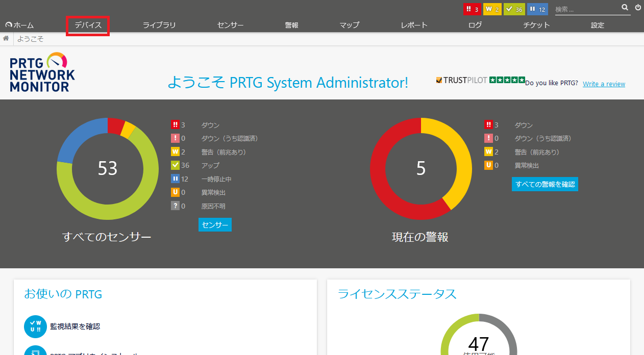The image size is (644, 355).
Task: Open the チケット menu
Action: (x=536, y=25)
